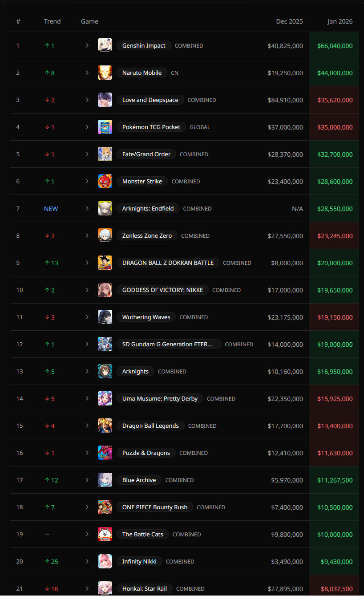Sort by the Trend column header
Screen dimensions: 364x596
(53, 21)
